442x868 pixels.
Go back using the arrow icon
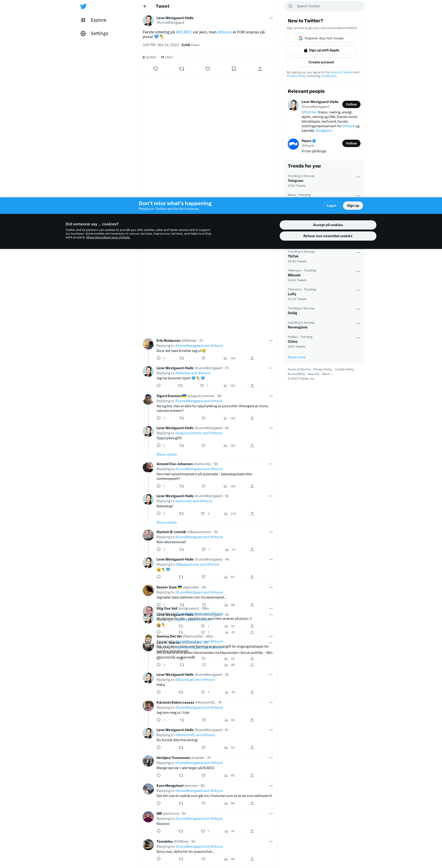coord(145,6)
